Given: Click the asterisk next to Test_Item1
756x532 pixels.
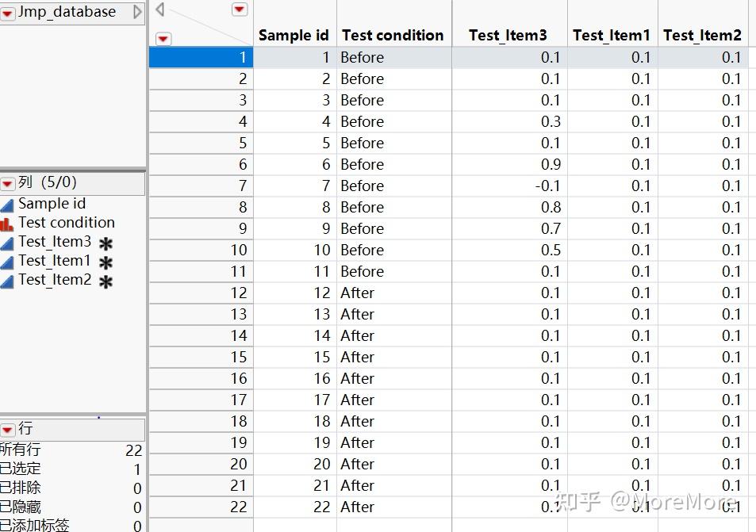Looking at the screenshot, I should click(x=106, y=262).
